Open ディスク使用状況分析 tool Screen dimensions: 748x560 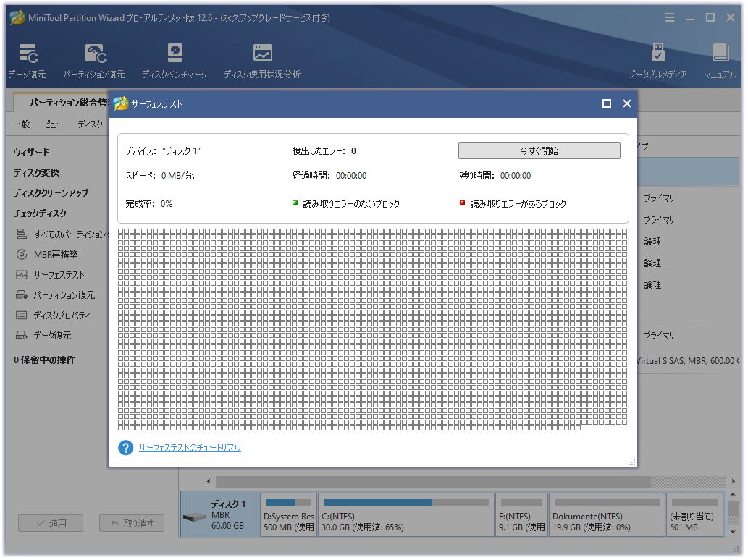pyautogui.click(x=261, y=61)
